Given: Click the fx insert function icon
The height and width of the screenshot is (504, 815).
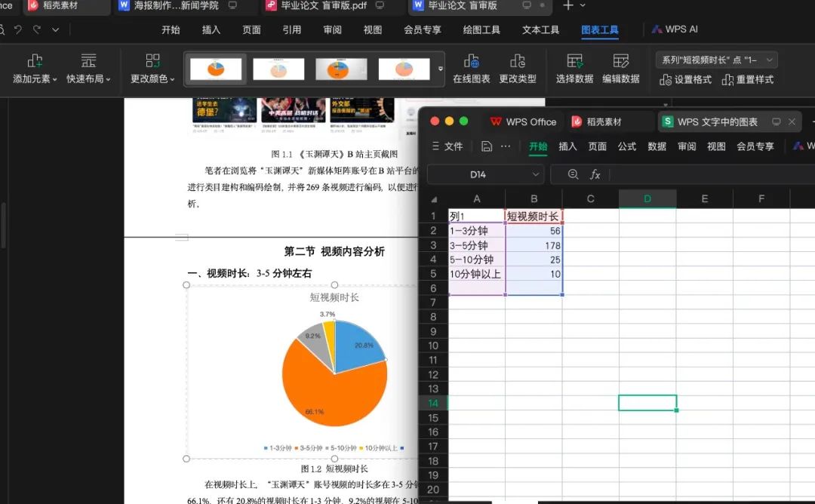Looking at the screenshot, I should [595, 174].
